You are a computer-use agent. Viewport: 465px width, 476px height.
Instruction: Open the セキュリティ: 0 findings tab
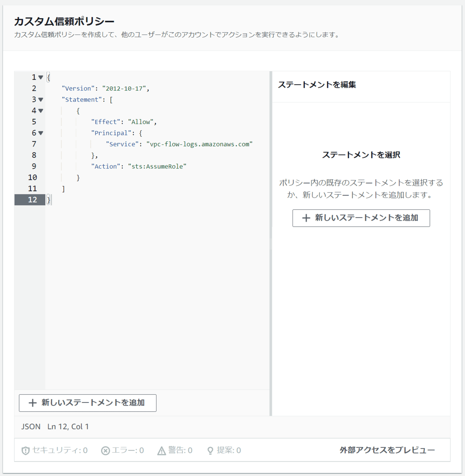tap(55, 450)
